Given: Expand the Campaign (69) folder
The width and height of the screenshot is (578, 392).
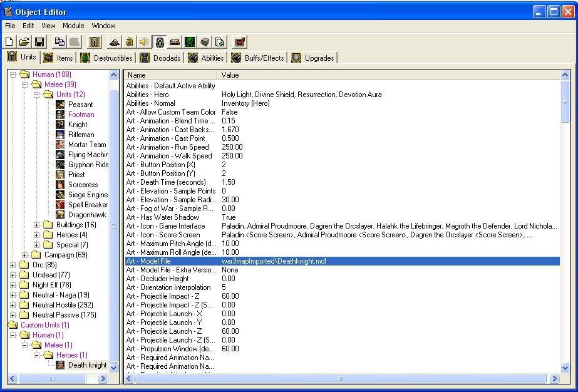Looking at the screenshot, I should click(x=24, y=255).
